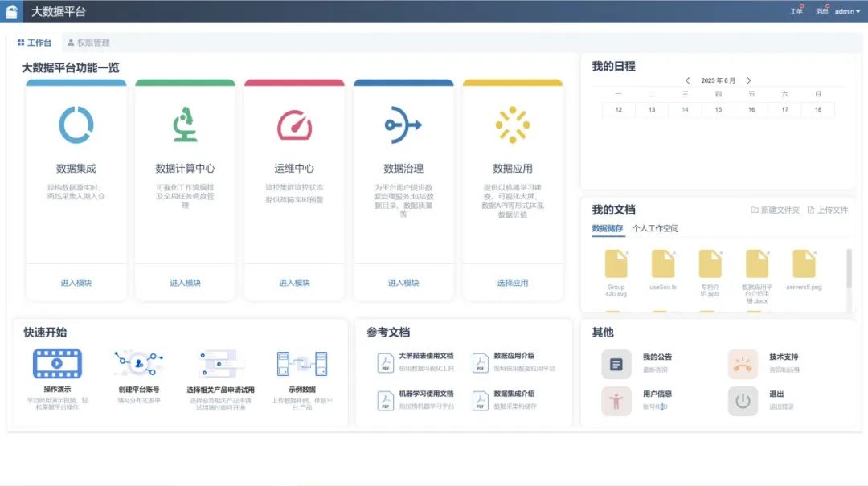Click the 退出 power icon

click(743, 402)
